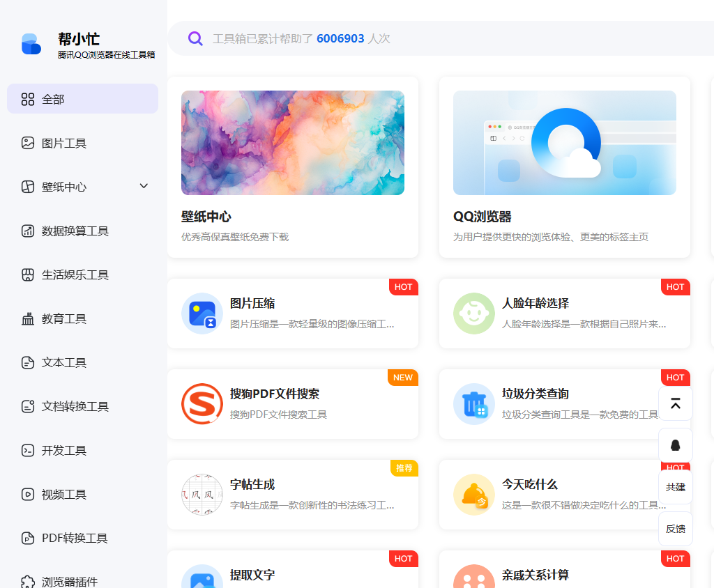The height and width of the screenshot is (588, 714).
Task: Open the 亲戚关系计算 tool title
Action: click(x=535, y=575)
